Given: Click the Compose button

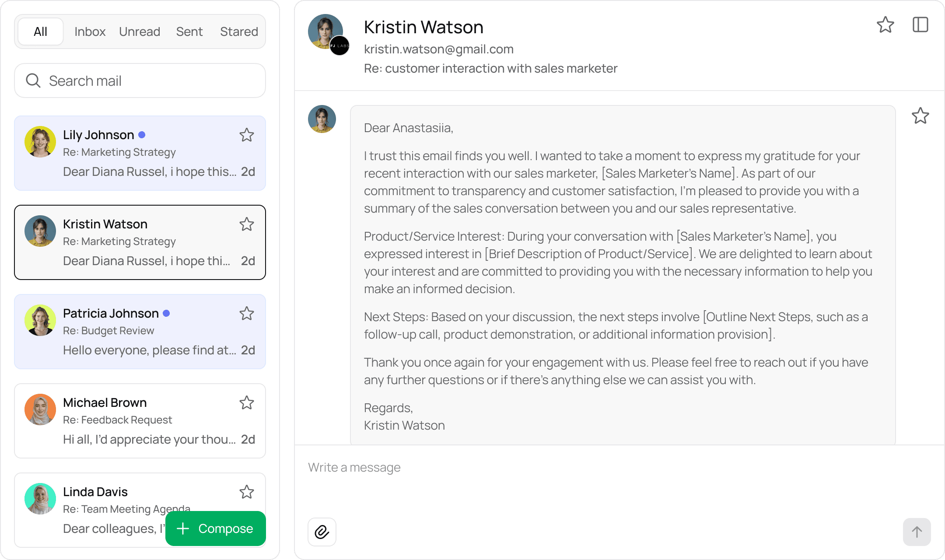Looking at the screenshot, I should tap(215, 528).
